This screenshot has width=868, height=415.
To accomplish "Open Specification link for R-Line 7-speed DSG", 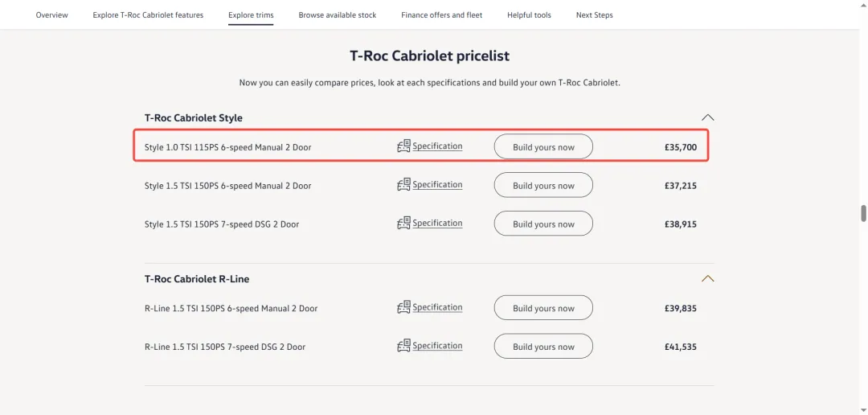I will 437,346.
